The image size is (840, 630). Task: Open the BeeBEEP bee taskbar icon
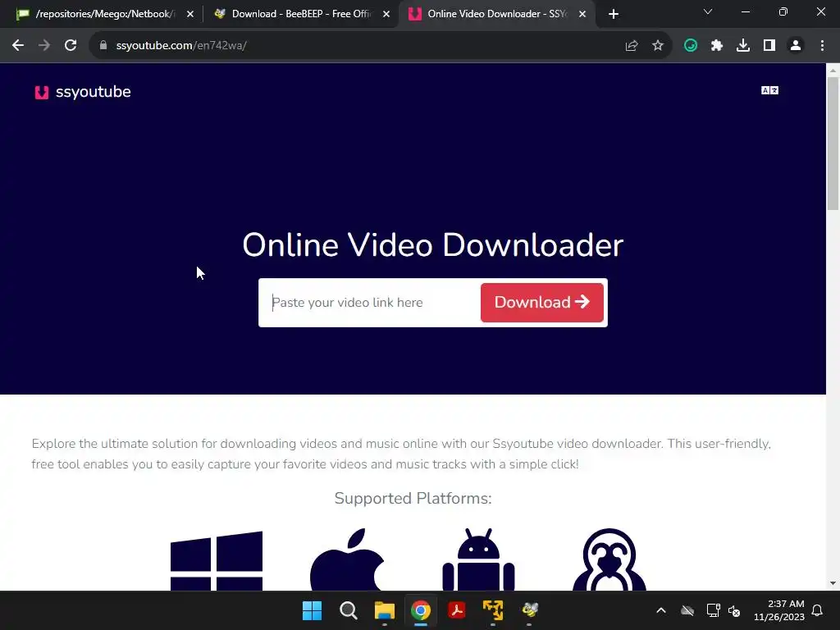529,610
